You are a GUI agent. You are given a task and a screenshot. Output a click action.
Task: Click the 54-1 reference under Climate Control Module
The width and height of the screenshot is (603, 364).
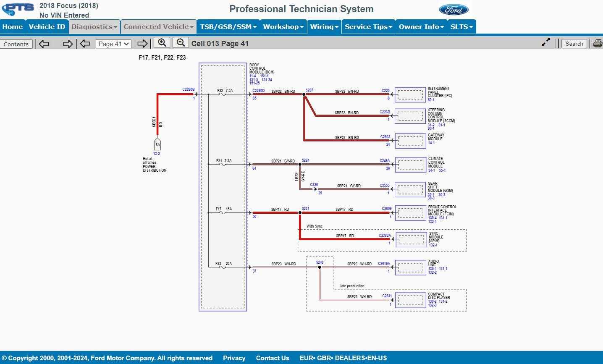(x=431, y=170)
